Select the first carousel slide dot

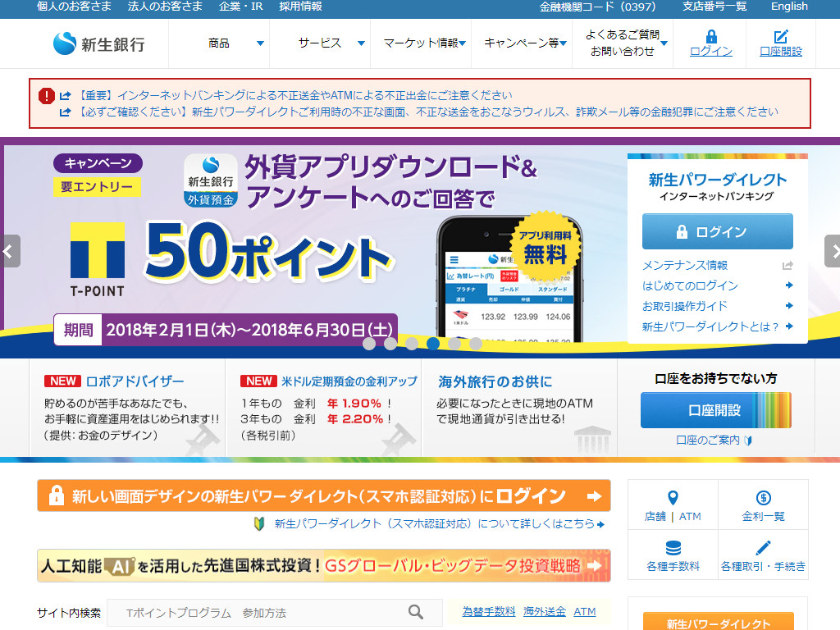[x=369, y=344]
